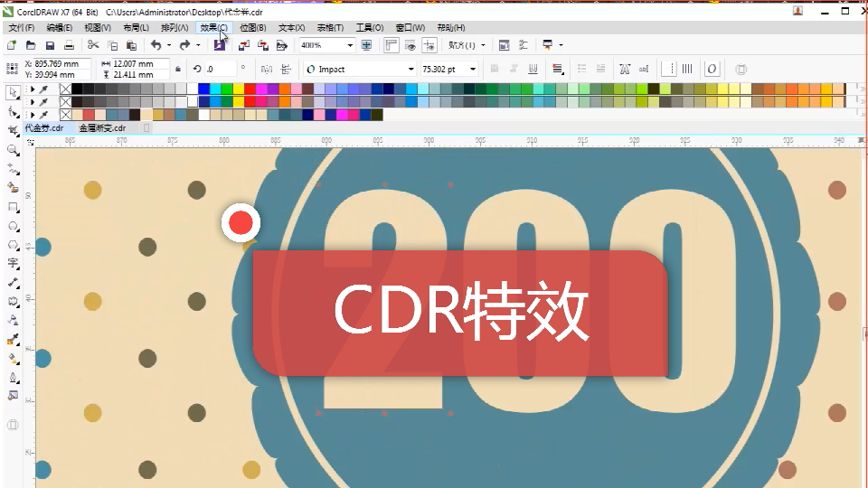The image size is (868, 488).
Task: Click the text alignment button
Action: [x=558, y=70]
